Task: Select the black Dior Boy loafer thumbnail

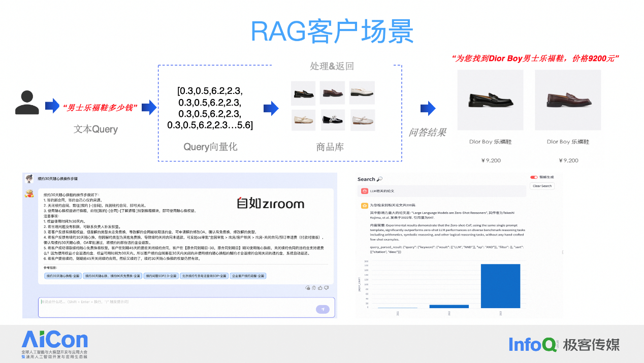Action: (490, 100)
